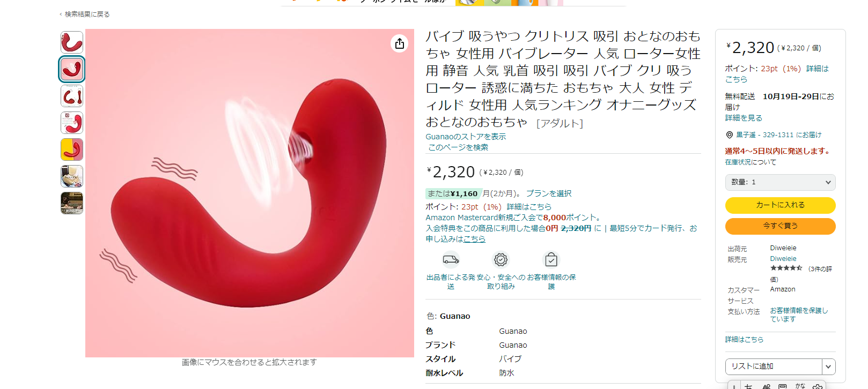Select the first product thumbnail

[72, 42]
